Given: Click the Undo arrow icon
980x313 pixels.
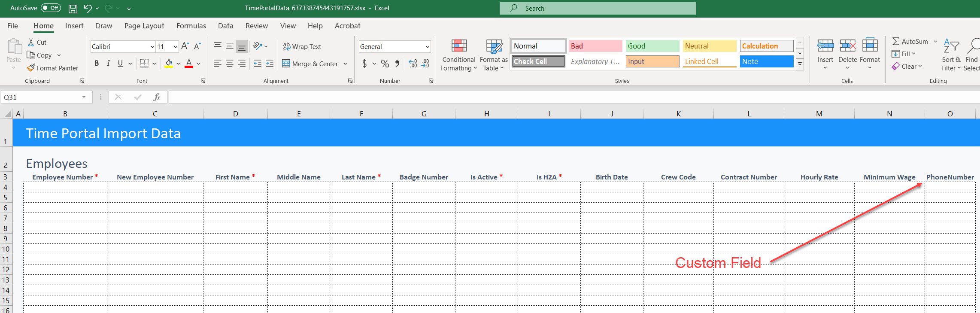Looking at the screenshot, I should [x=88, y=8].
